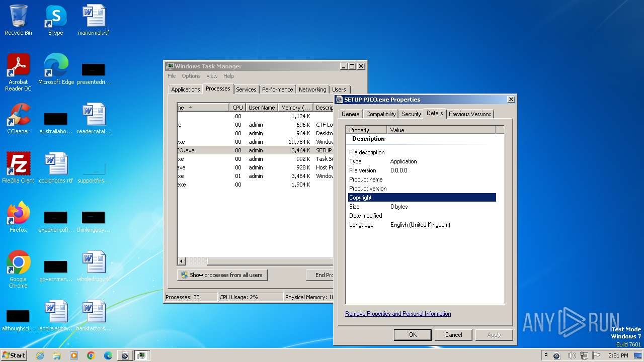The width and height of the screenshot is (644, 362).
Task: Select the File version property row
Action: tap(422, 170)
